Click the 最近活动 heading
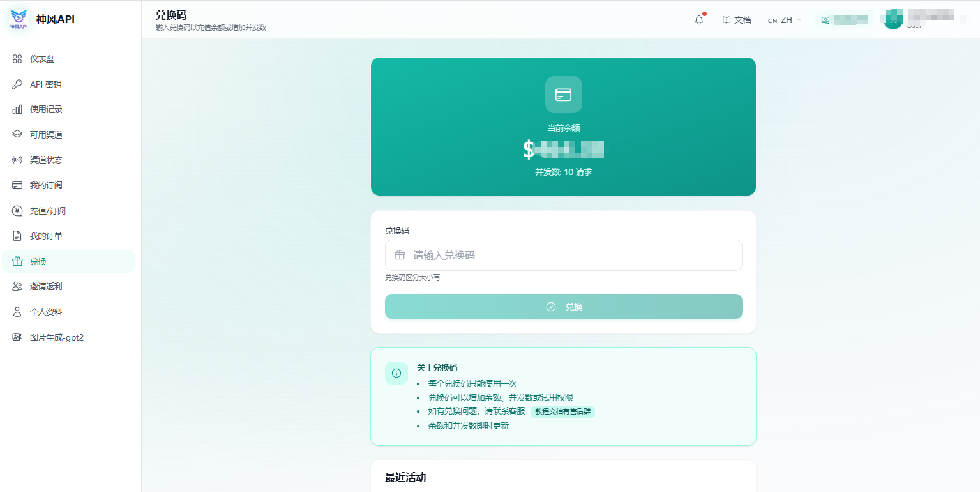The width and height of the screenshot is (980, 492). tap(405, 477)
